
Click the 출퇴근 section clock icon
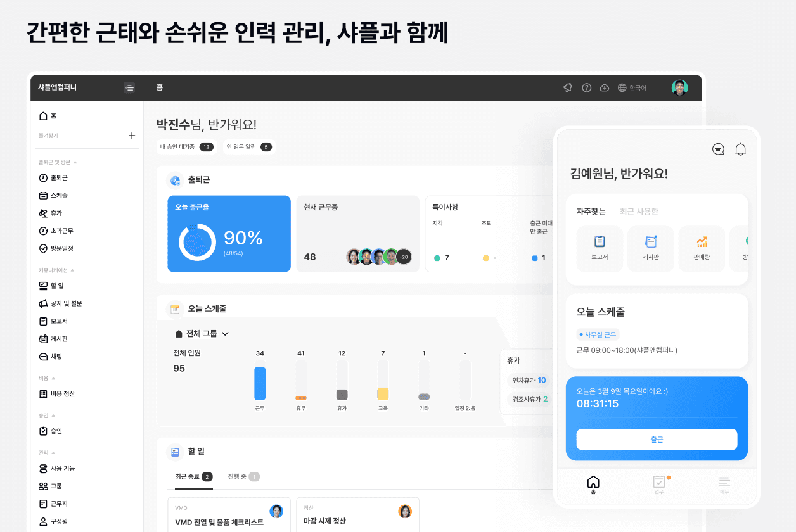point(175,180)
